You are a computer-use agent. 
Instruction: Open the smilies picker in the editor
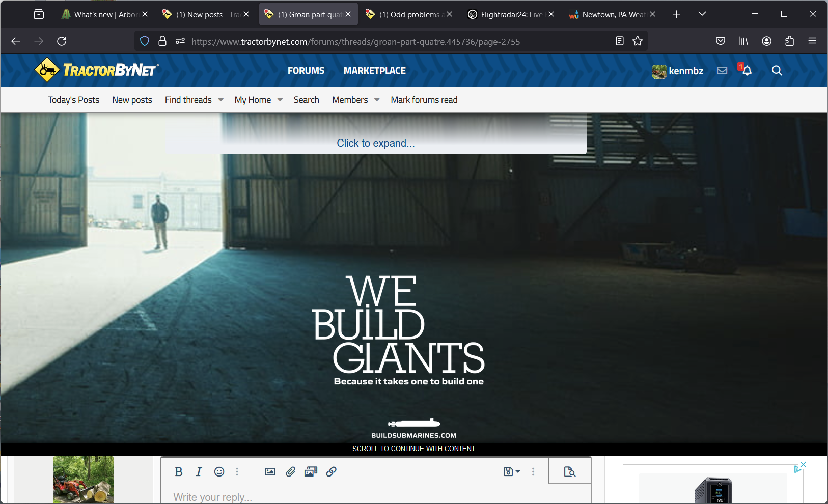(219, 472)
